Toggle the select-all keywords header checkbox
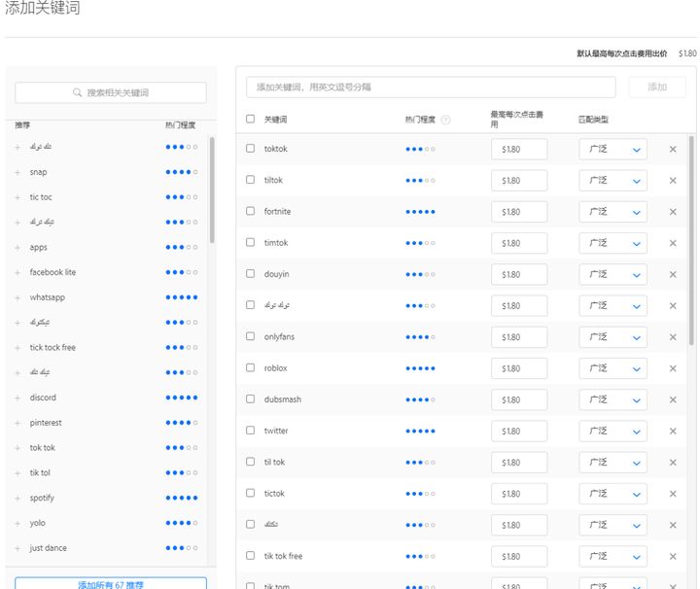Viewport: 700px width, 589px height. 251,119
